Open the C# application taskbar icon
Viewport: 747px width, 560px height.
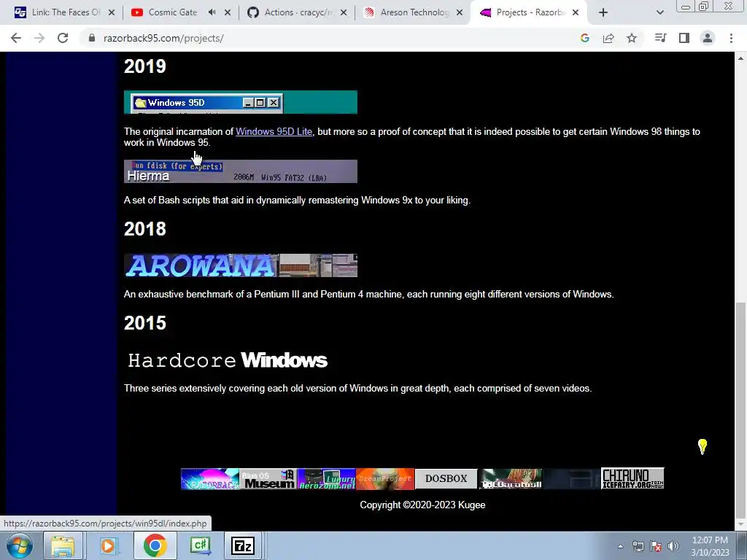pyautogui.click(x=200, y=545)
